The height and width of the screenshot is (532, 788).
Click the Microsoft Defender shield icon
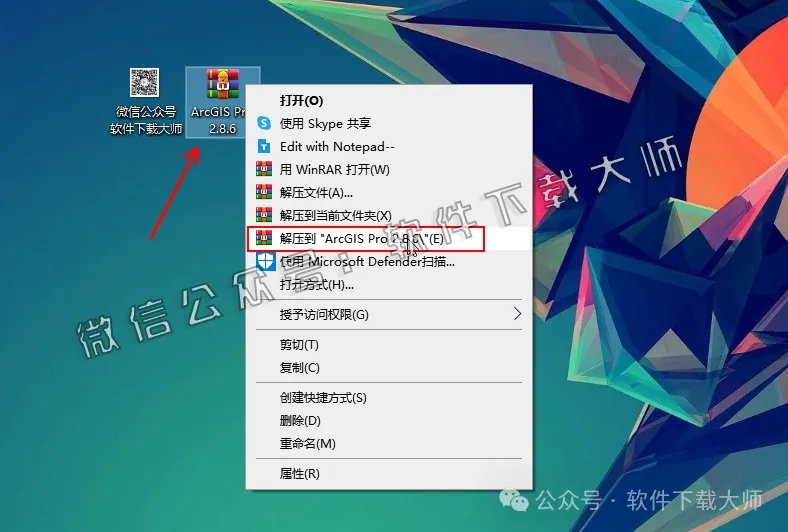click(265, 261)
